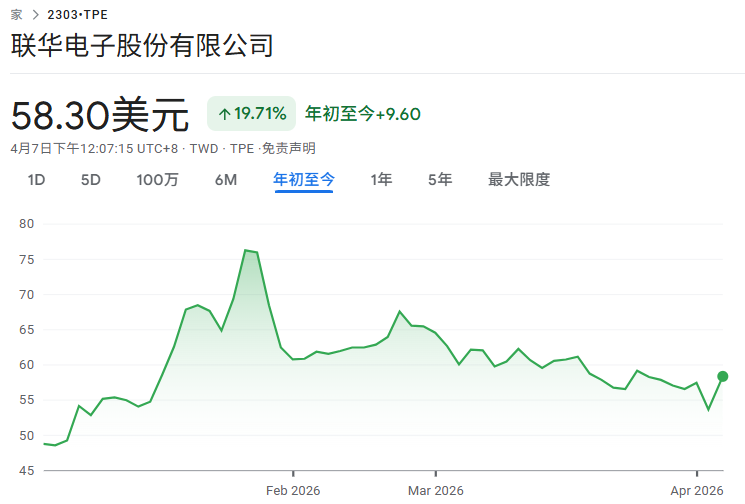
Task: Click the 联华电子股份有限公司 company title
Action: (x=142, y=46)
